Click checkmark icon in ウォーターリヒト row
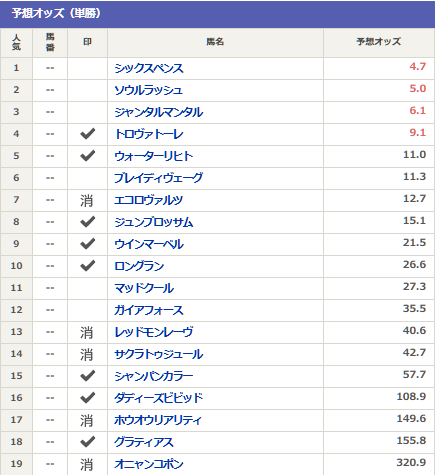435x475 pixels. point(88,156)
